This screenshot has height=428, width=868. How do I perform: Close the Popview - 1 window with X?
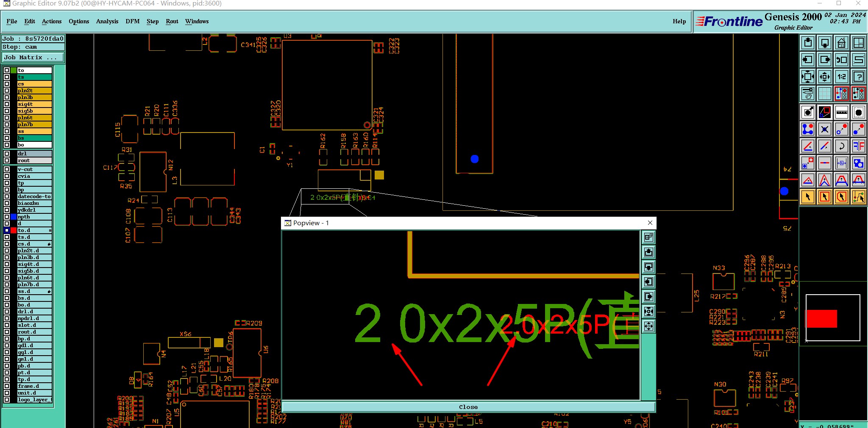[x=650, y=223]
